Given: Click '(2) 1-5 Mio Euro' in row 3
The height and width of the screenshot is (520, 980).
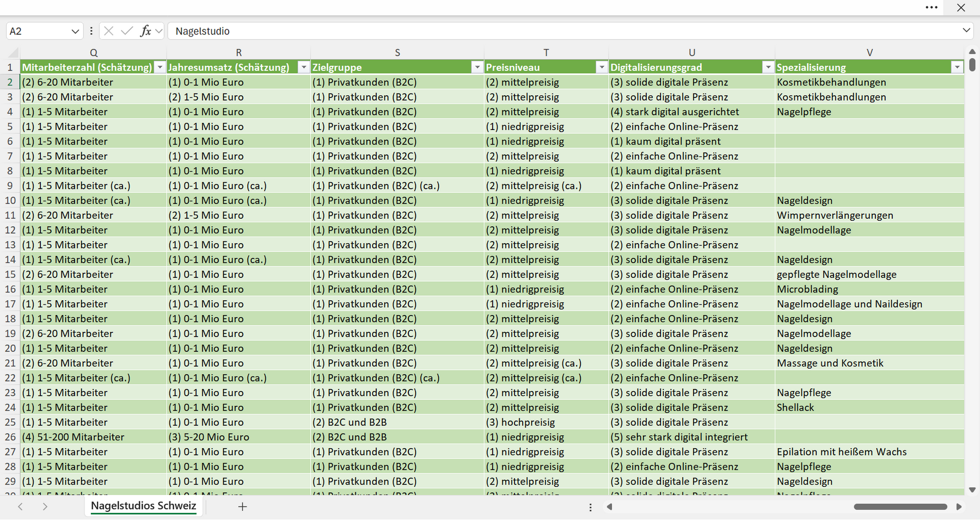Looking at the screenshot, I should [238, 97].
